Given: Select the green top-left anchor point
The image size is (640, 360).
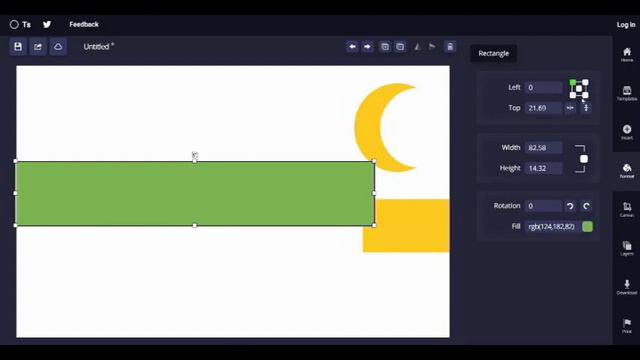Looking at the screenshot, I should [x=573, y=82].
